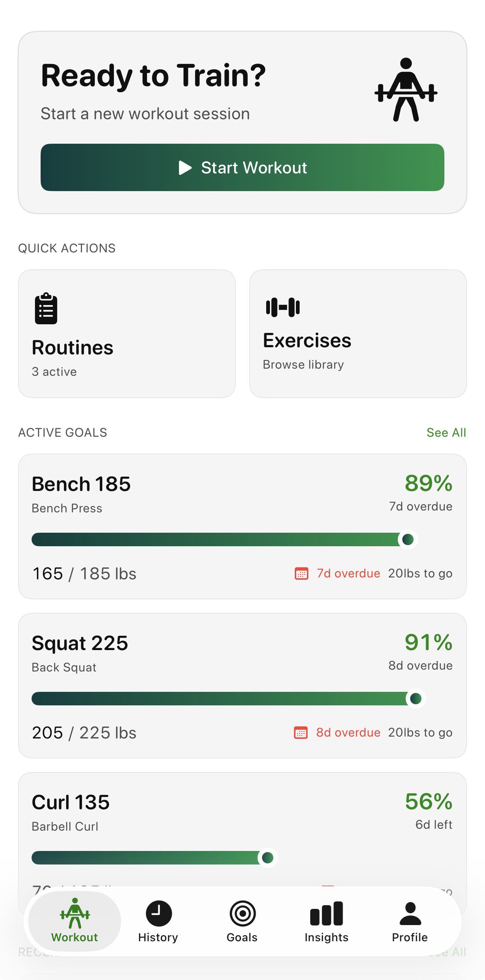Click the play icon inside Start Workout button
This screenshot has width=485, height=980.
pyautogui.click(x=185, y=167)
